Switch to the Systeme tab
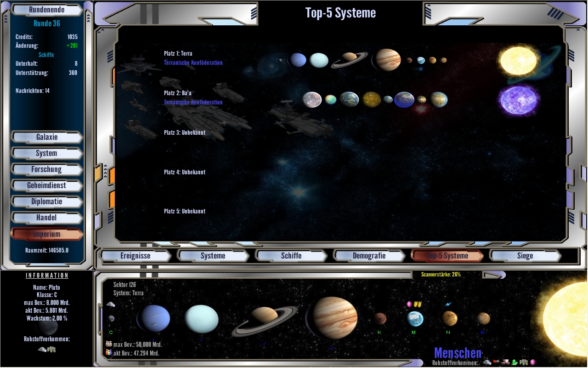588x368 pixels. pos(213,256)
